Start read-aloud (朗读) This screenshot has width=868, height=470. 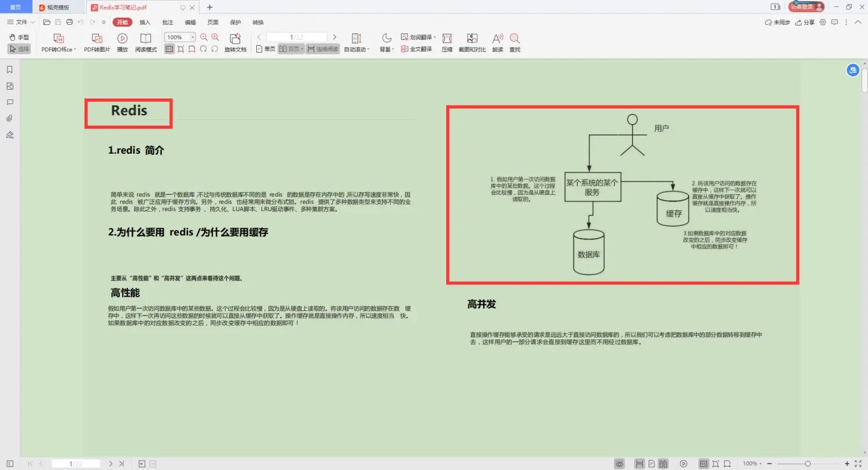498,43
